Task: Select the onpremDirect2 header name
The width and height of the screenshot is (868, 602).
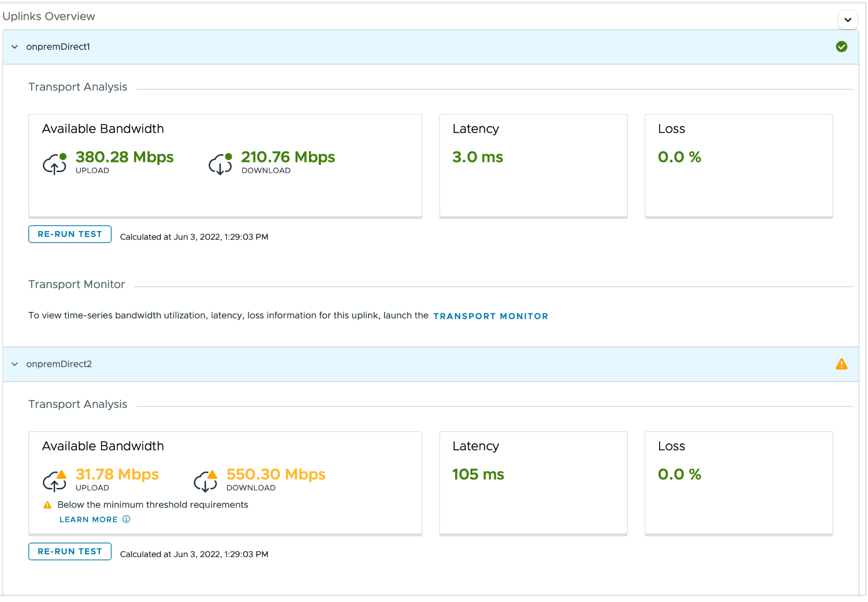Action: click(59, 364)
